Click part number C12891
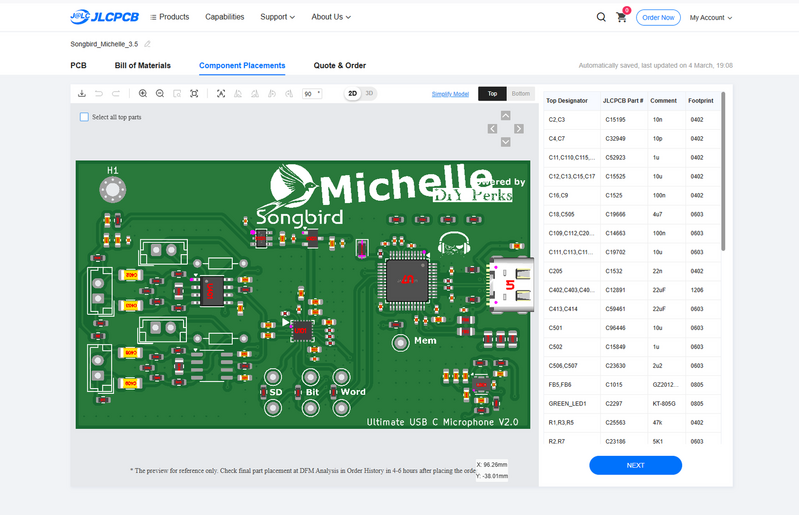 (615, 290)
